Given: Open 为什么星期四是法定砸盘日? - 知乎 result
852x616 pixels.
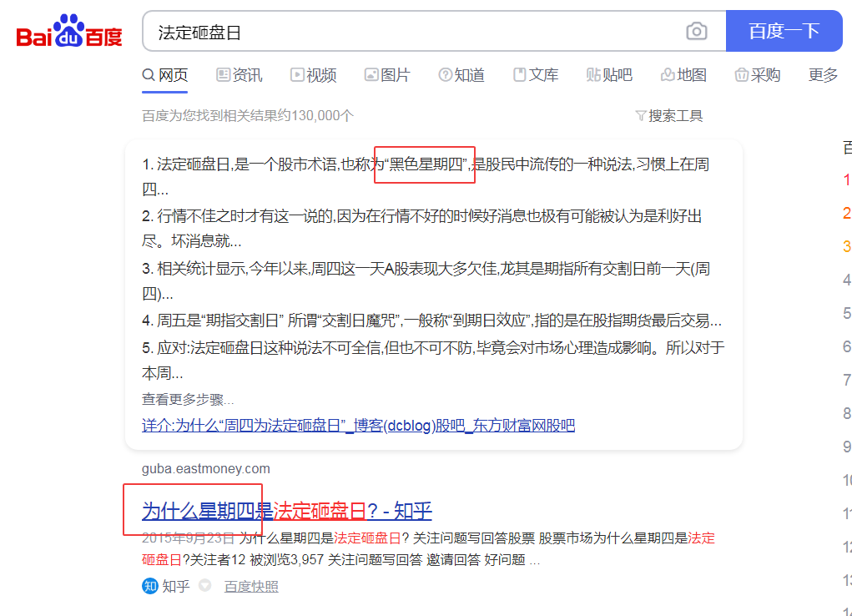Looking at the screenshot, I should coord(287,511).
